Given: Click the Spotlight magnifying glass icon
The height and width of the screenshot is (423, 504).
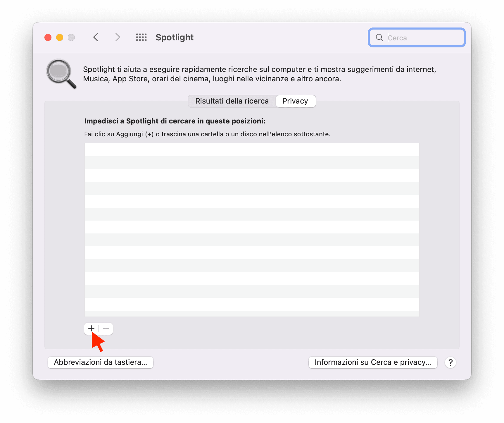Looking at the screenshot, I should click(61, 74).
